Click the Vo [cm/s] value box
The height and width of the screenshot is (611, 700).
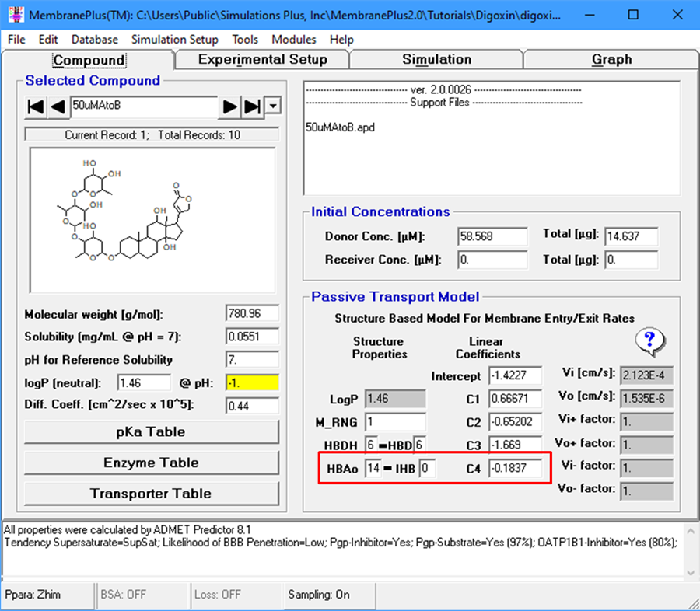click(x=646, y=399)
